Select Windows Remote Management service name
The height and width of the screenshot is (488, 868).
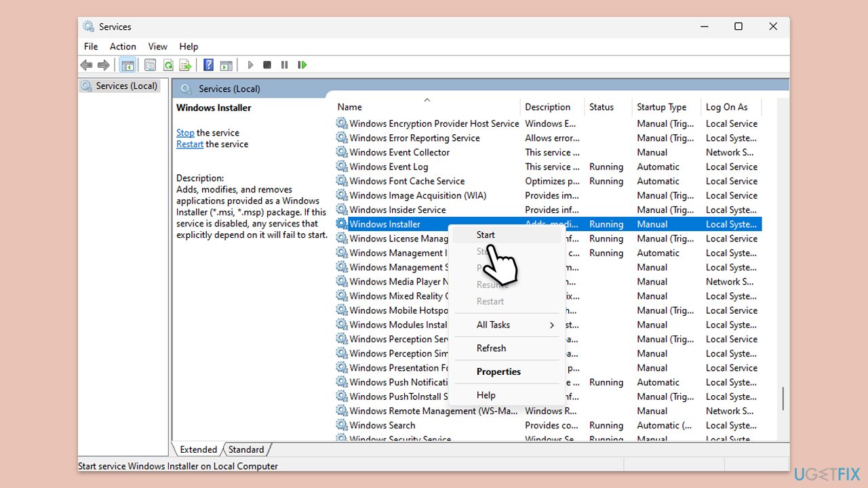433,411
